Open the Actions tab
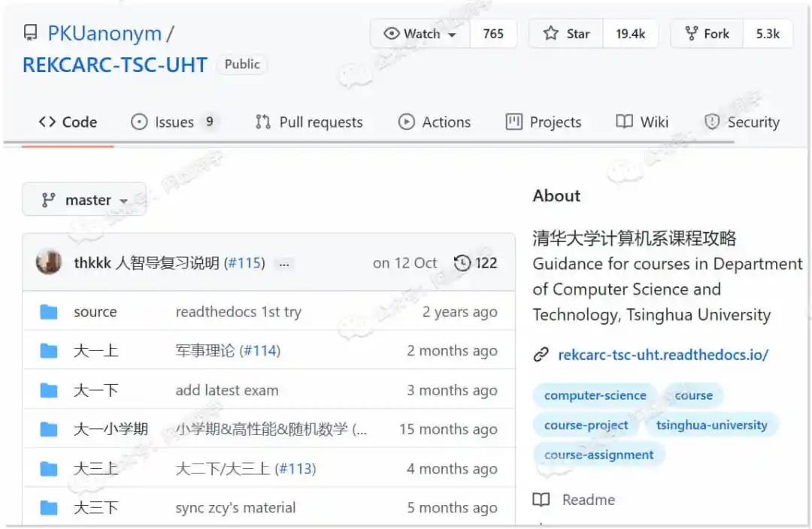The width and height of the screenshot is (812, 529). 435,122
